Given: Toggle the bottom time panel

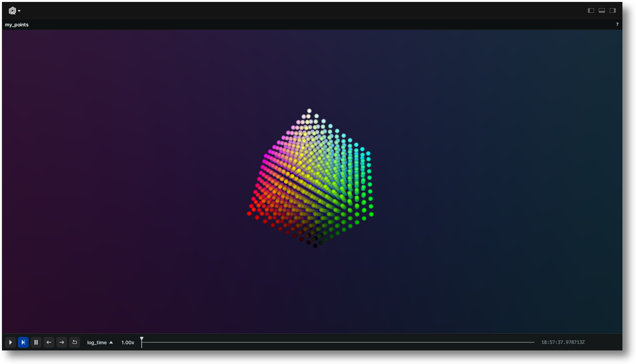Looking at the screenshot, I should [x=601, y=10].
